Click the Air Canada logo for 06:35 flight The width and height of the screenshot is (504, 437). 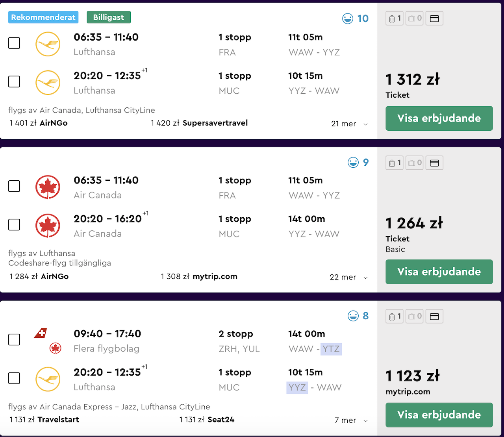[x=48, y=187]
